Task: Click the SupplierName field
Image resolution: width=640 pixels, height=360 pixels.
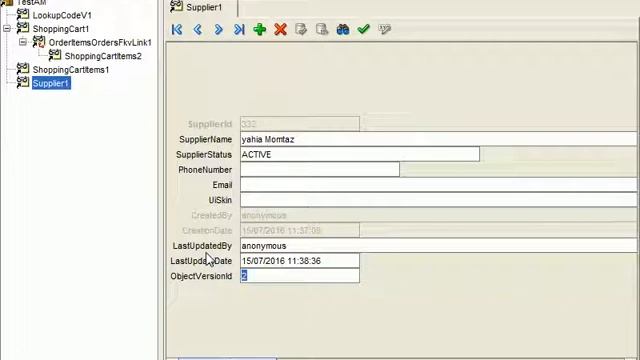Action: [x=439, y=139]
